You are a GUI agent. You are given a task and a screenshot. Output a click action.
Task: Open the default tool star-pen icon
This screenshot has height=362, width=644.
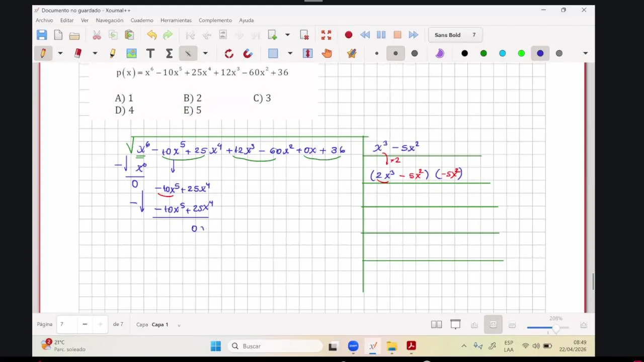[352, 53]
